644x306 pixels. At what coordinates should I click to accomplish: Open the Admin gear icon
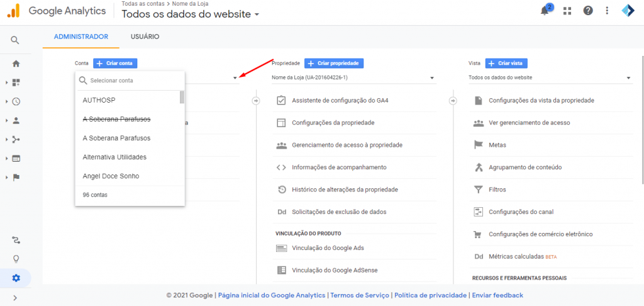click(16, 278)
